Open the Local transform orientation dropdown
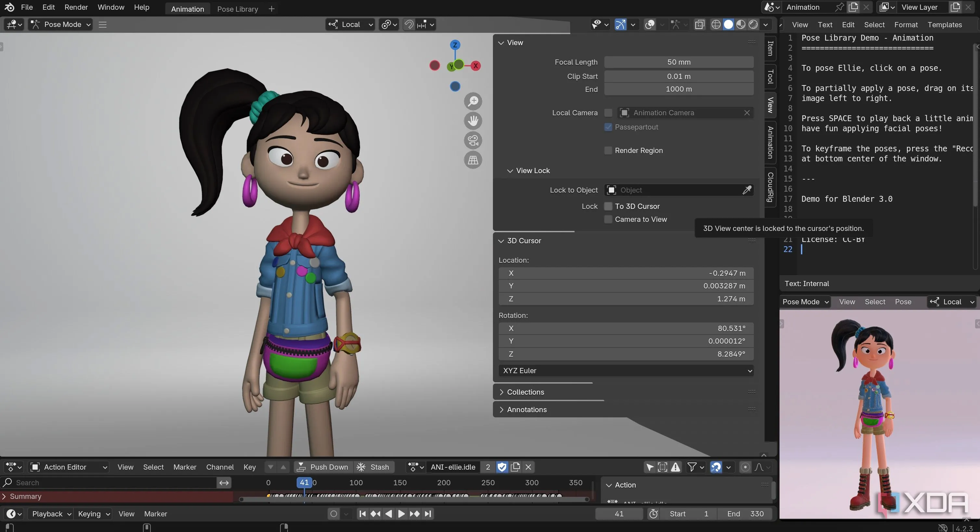Image resolution: width=980 pixels, height=532 pixels. (350, 25)
